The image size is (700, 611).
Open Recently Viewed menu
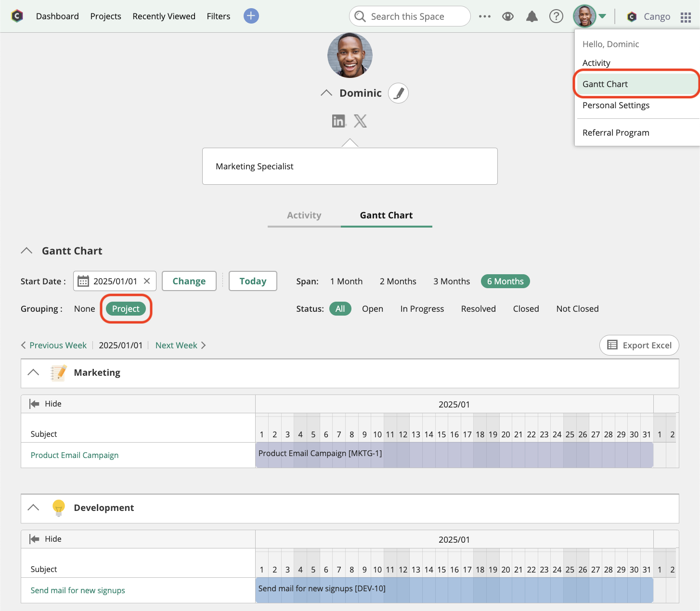click(x=164, y=16)
